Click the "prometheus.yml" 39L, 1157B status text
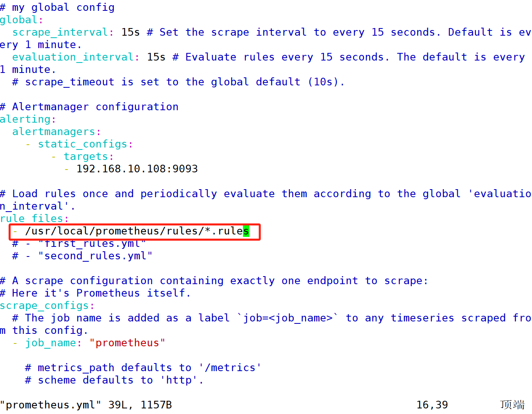 86,405
